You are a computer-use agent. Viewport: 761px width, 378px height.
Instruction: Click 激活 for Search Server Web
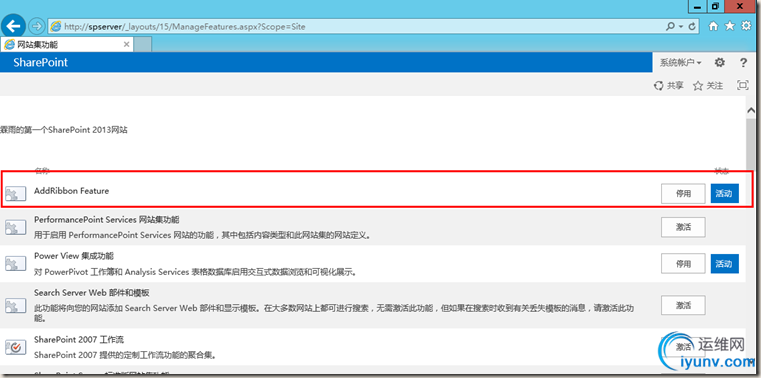(683, 305)
